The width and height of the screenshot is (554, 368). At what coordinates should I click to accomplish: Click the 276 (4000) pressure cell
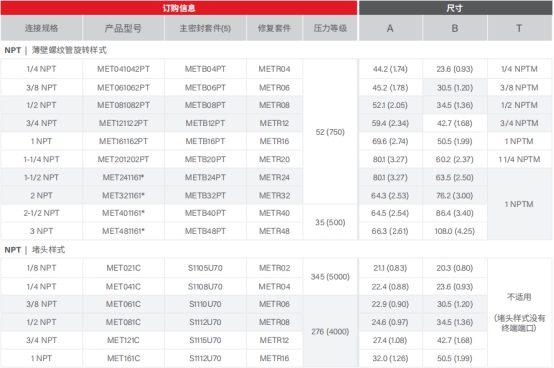coord(330,332)
